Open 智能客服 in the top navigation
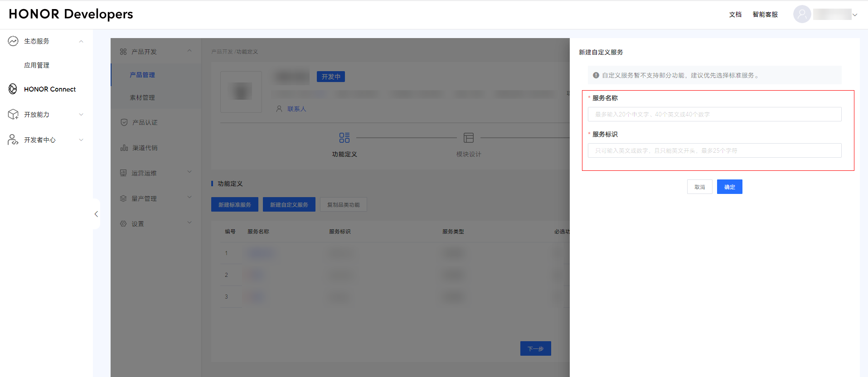 [x=765, y=14]
